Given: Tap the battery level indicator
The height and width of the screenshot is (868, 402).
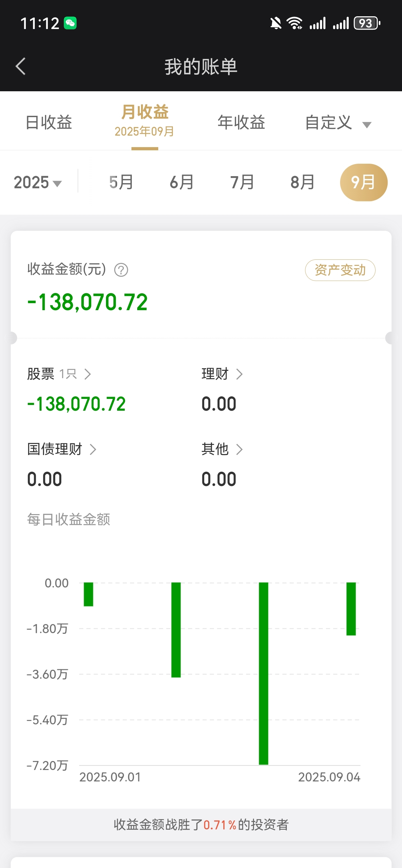Looking at the screenshot, I should point(367,23).
